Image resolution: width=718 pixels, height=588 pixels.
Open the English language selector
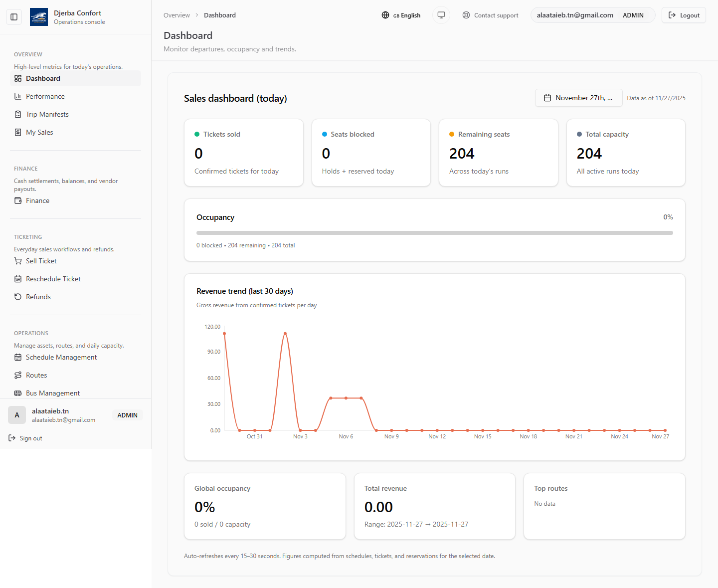[x=401, y=15]
